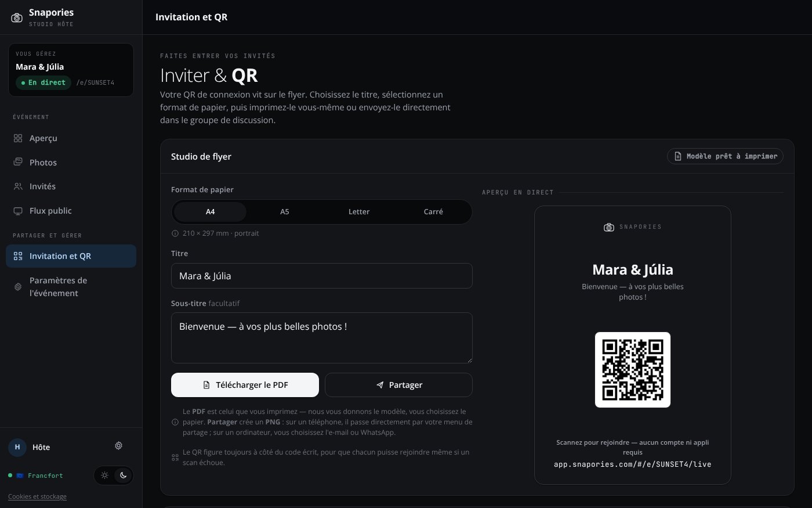Click the En direct status badge
Image resolution: width=812 pixels, height=508 pixels.
click(43, 82)
